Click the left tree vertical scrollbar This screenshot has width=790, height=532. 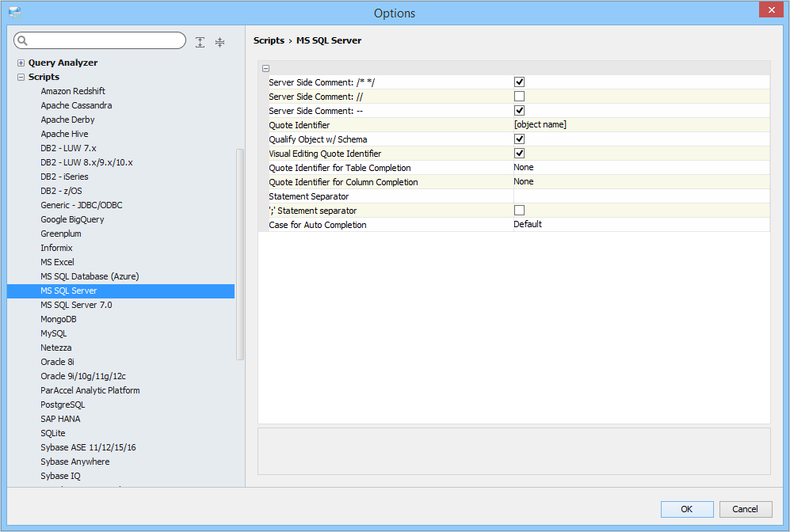240,254
